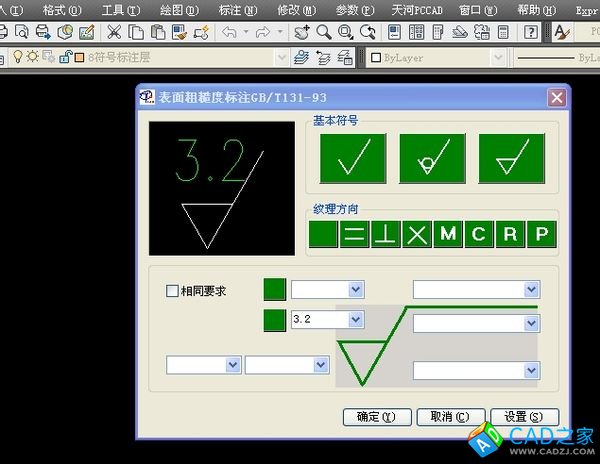Open the 标注(N) menu
Image resolution: width=600 pixels, height=464 pixels.
238,9
